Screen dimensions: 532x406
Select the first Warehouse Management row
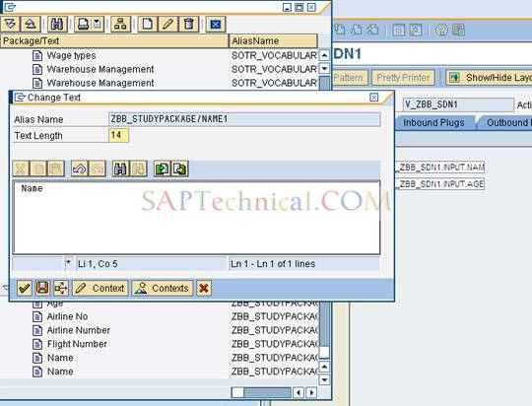point(100,69)
